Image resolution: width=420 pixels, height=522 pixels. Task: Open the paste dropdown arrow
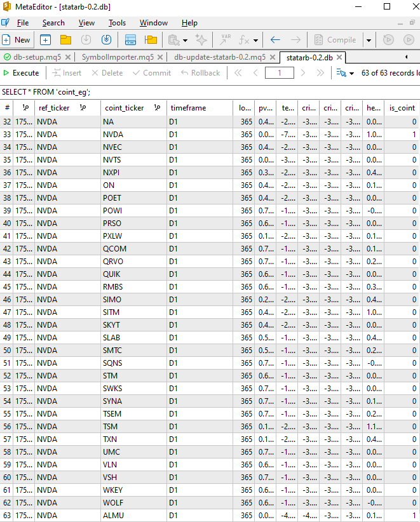coord(185,41)
